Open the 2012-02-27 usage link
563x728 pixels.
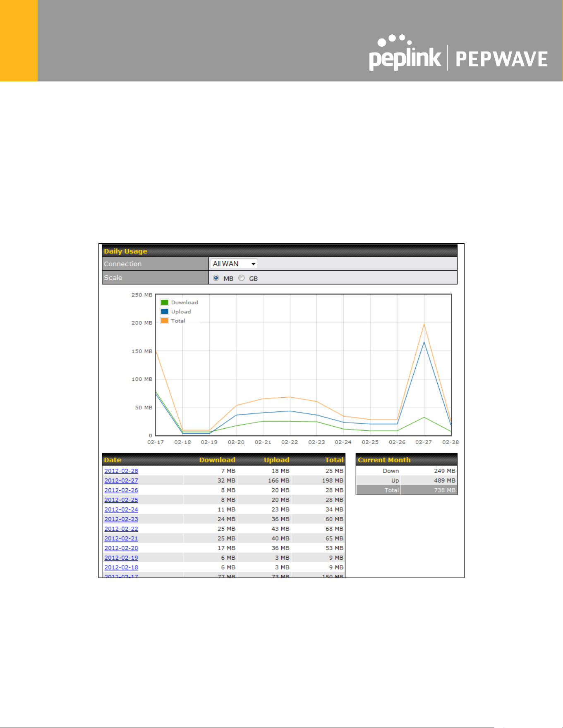click(x=121, y=480)
